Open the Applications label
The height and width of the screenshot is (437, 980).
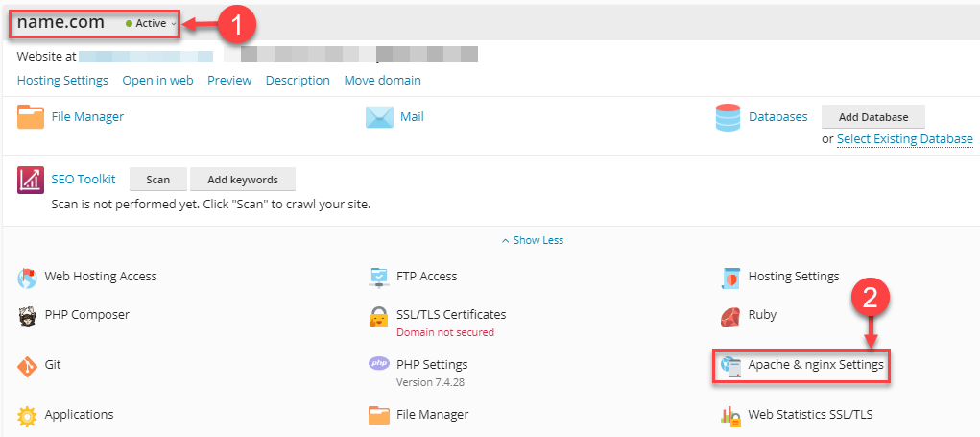pos(79,414)
